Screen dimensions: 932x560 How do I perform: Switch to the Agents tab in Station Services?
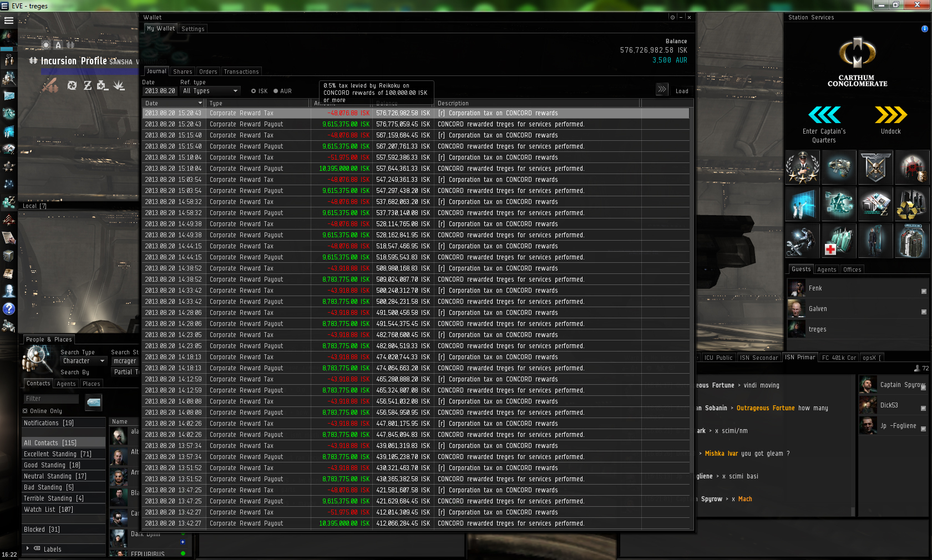click(x=827, y=269)
